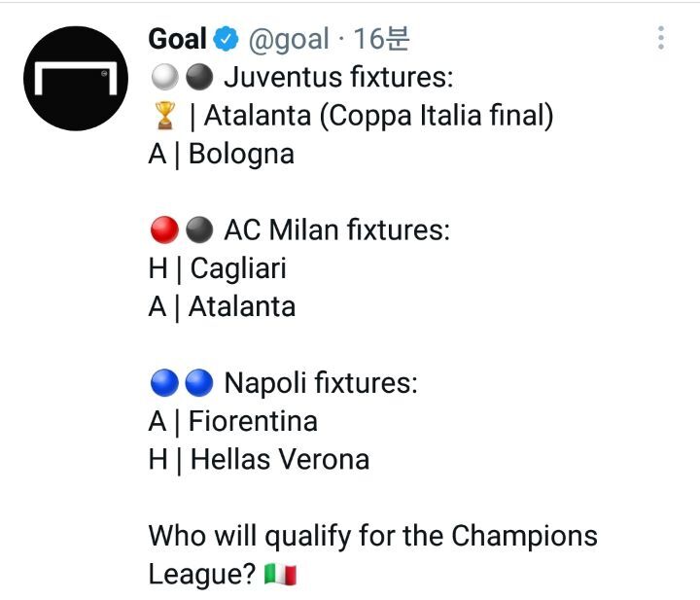Click the 16분 timestamp
Screen dimensions: 700x600
(x=381, y=39)
